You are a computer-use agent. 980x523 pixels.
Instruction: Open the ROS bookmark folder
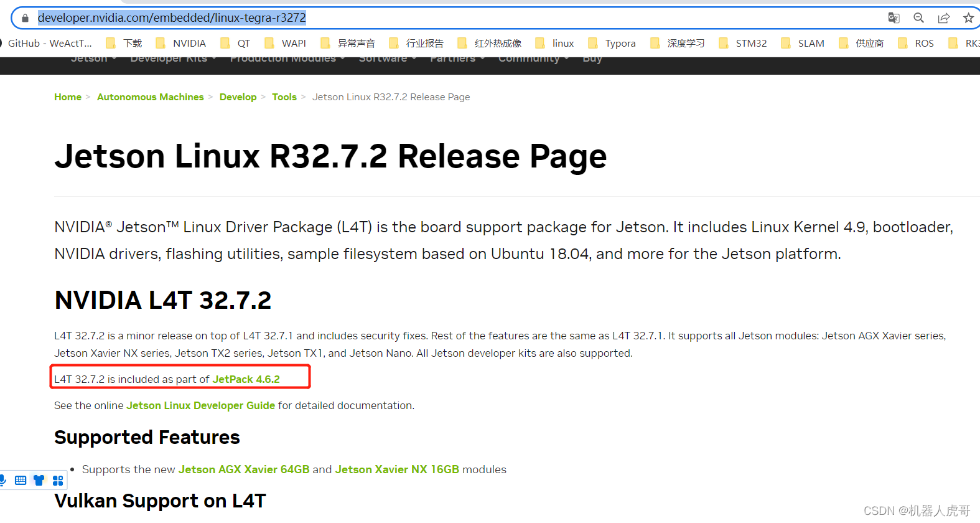click(915, 43)
